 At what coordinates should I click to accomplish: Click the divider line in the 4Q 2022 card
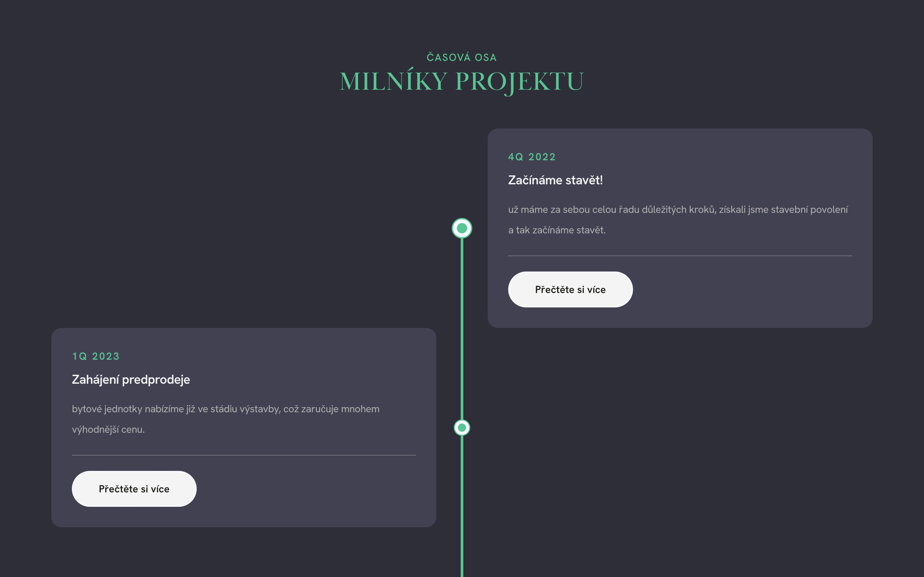tap(680, 256)
